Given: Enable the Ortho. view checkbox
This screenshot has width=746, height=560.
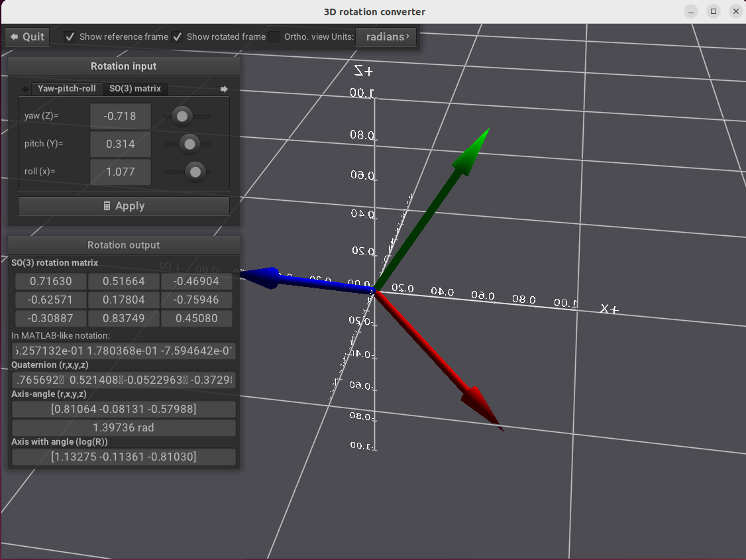Looking at the screenshot, I should coord(274,37).
